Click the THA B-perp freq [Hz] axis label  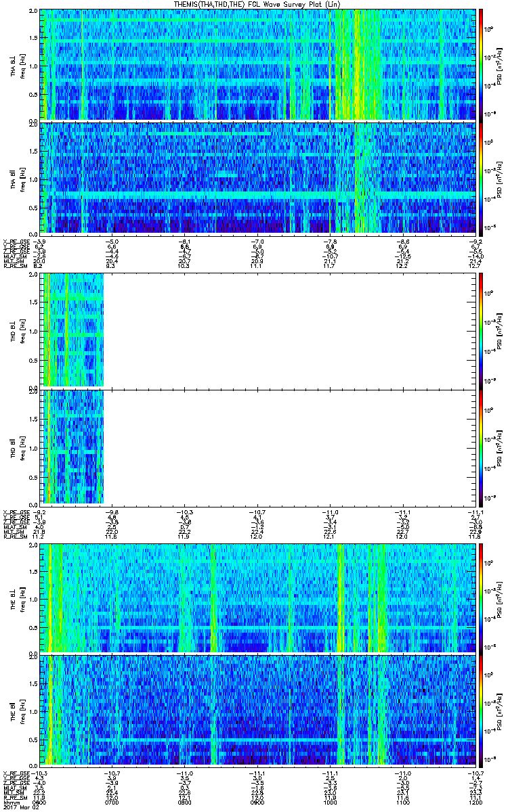click(22, 65)
